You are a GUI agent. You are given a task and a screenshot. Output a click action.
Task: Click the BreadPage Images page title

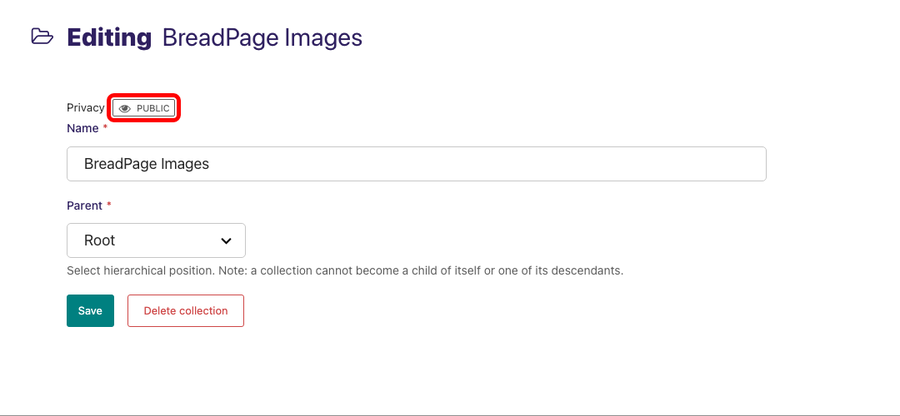click(262, 38)
